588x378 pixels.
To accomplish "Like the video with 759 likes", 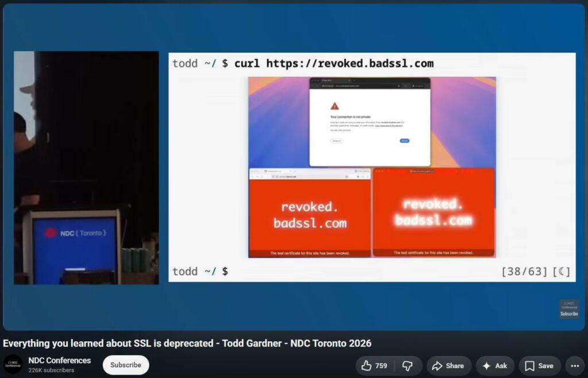I will coord(374,365).
